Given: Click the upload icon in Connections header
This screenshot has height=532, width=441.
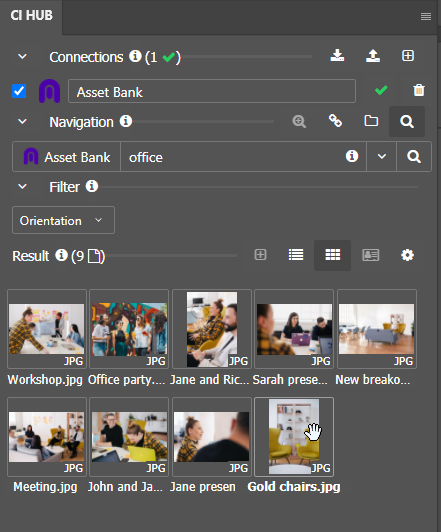Looking at the screenshot, I should [x=372, y=56].
